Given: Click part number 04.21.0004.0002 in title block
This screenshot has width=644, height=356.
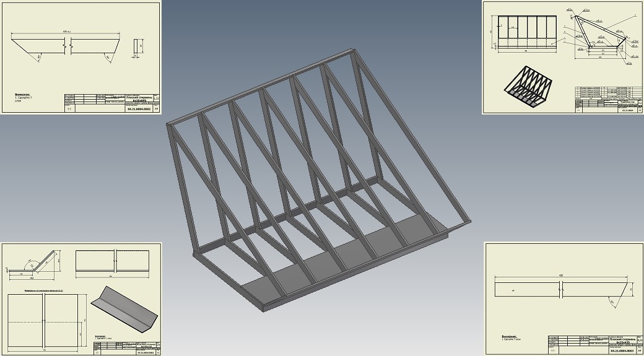Looking at the screenshot, I should pos(139,109).
